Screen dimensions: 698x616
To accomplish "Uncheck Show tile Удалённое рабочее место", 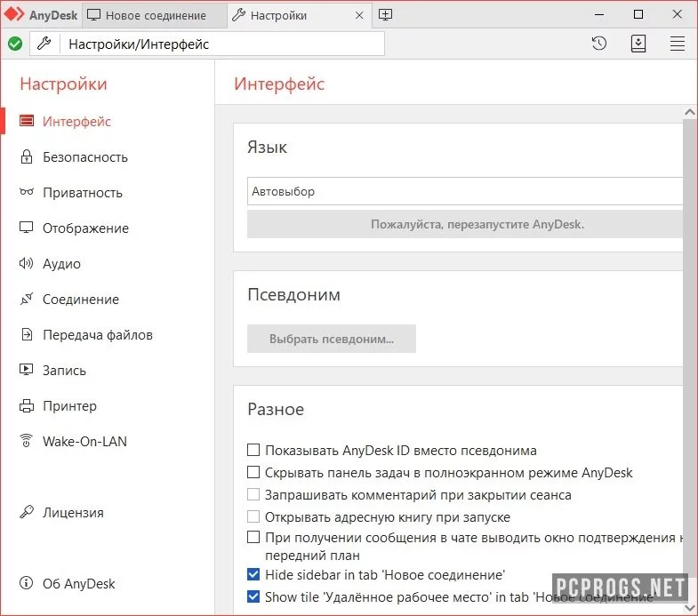I will 253,596.
